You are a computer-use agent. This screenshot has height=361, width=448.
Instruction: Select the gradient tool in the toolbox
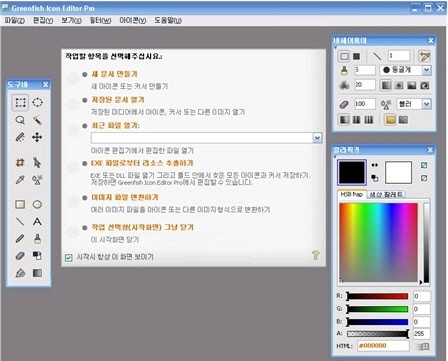pyautogui.click(x=37, y=273)
